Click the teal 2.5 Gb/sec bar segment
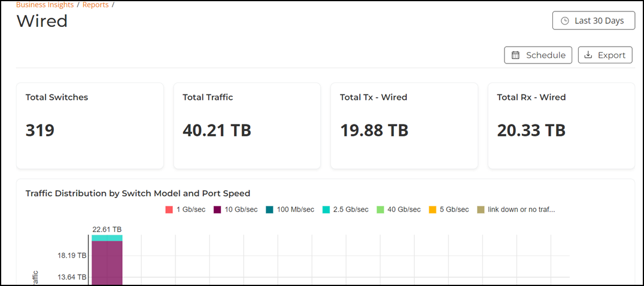Screen dimensions: 644x286 (x=107, y=238)
